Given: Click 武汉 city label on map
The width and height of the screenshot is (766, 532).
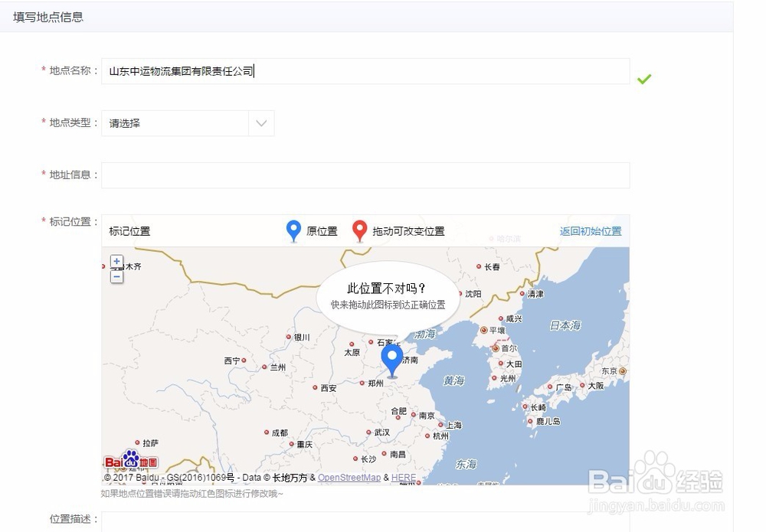Looking at the screenshot, I should coord(382,432).
